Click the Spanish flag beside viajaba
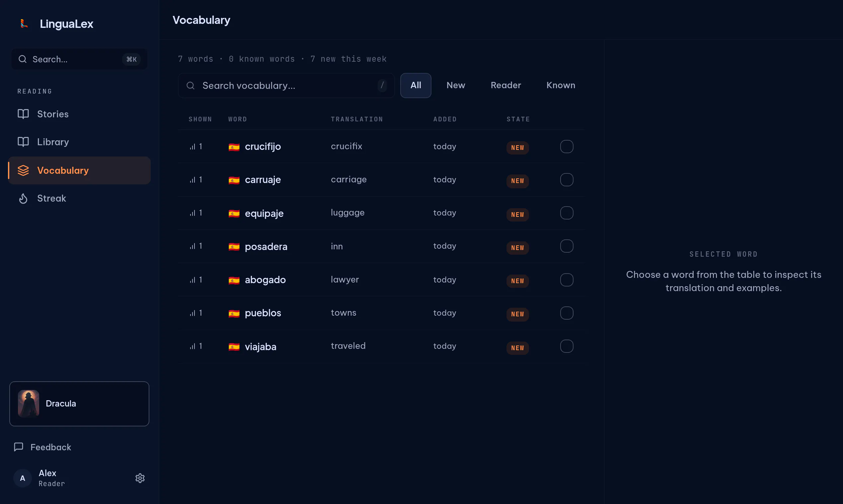The width and height of the screenshot is (843, 504). (x=234, y=347)
